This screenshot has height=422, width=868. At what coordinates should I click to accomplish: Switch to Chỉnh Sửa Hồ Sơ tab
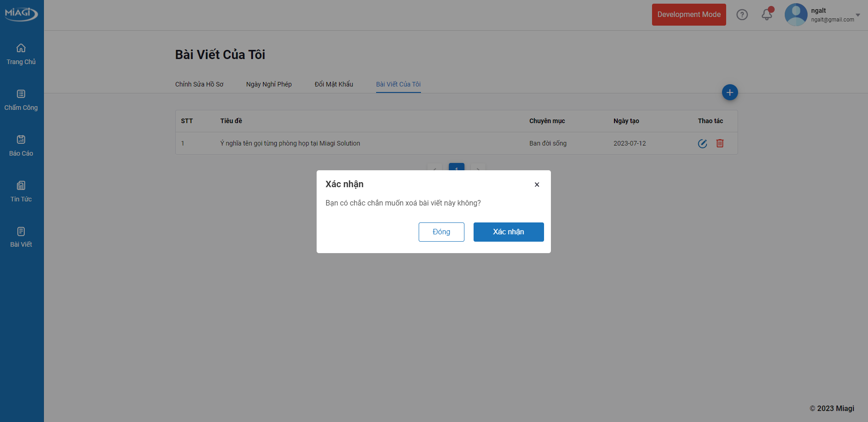[199, 84]
